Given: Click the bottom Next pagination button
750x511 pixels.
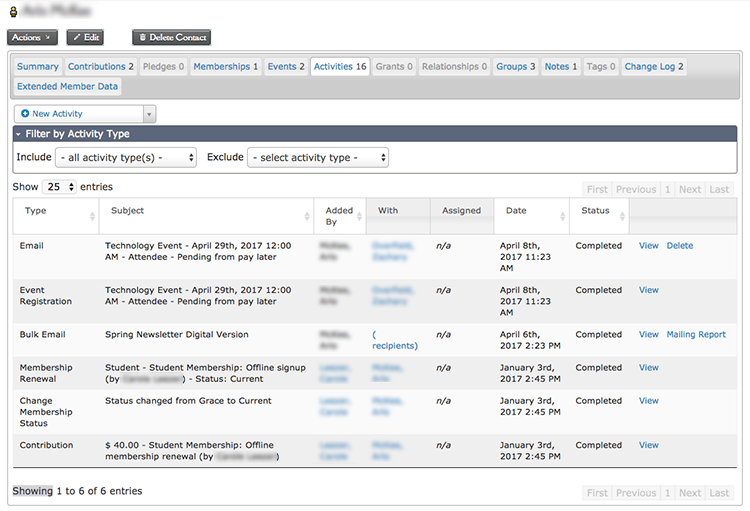Looking at the screenshot, I should point(690,493).
